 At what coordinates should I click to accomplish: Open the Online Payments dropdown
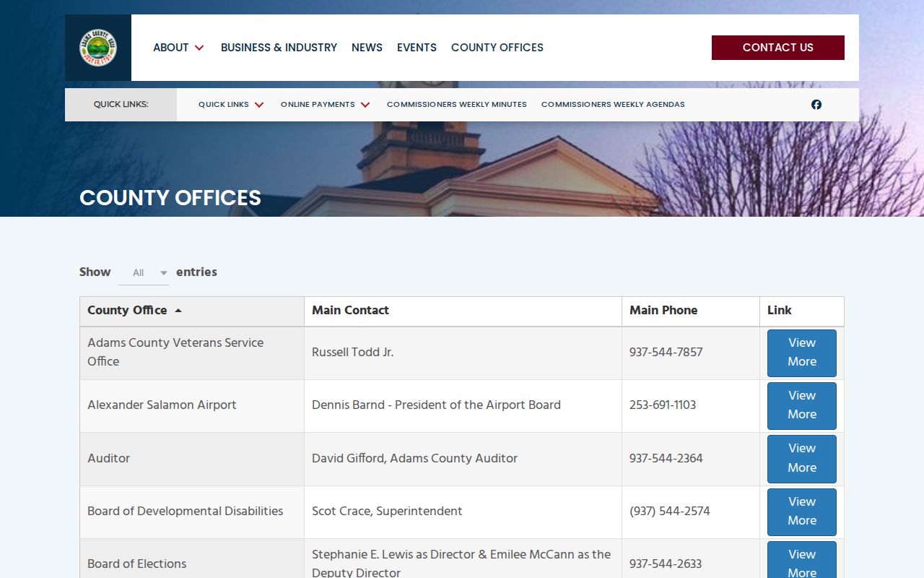point(326,105)
